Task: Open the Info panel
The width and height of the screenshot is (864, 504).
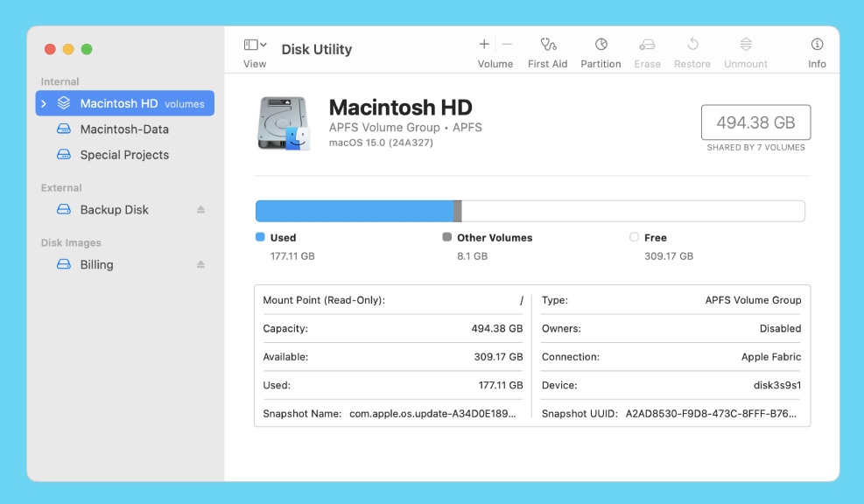Action: pos(816,50)
